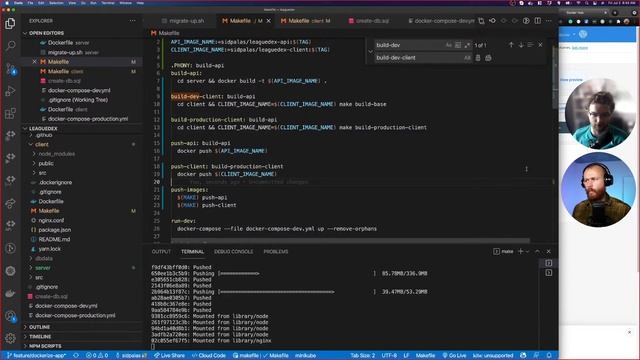Toggle Match Case in find box
640x360 pixels.
tap(449, 45)
